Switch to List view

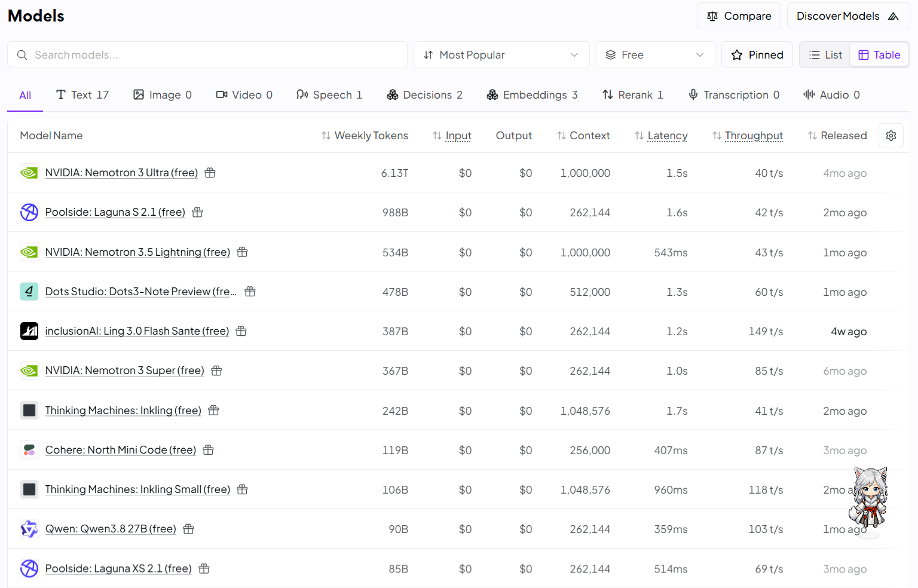pos(825,55)
